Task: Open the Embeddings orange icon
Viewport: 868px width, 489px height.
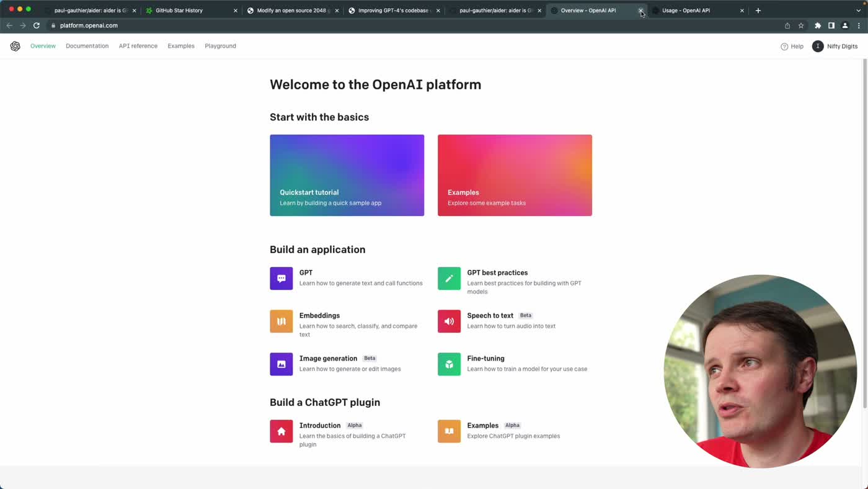Action: pos(281,321)
